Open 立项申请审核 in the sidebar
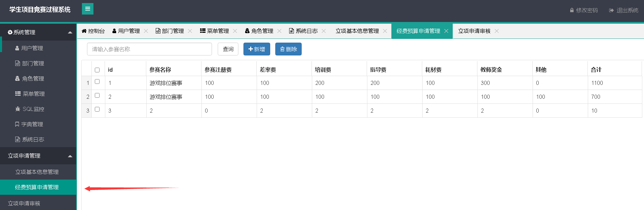644x210 pixels. (38, 203)
